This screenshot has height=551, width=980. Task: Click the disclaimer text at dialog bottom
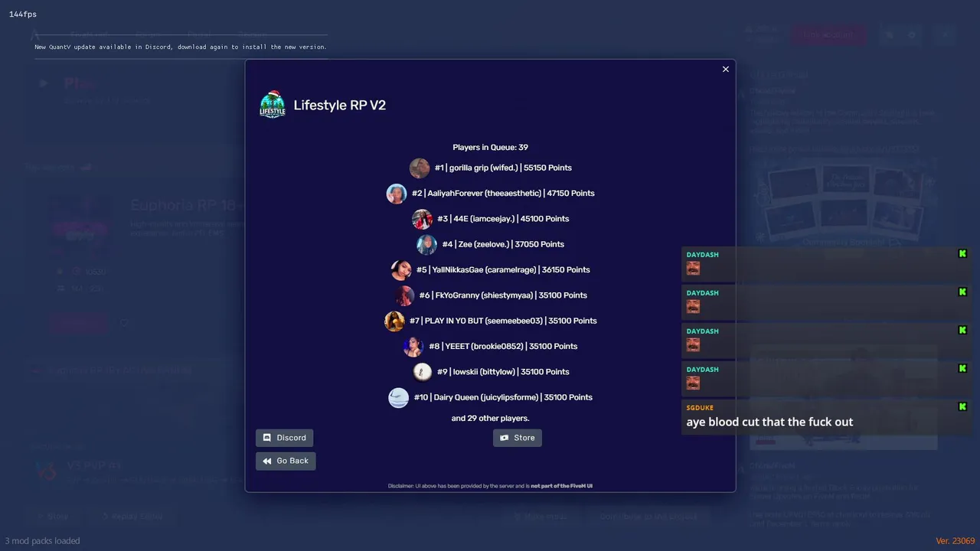click(x=490, y=486)
